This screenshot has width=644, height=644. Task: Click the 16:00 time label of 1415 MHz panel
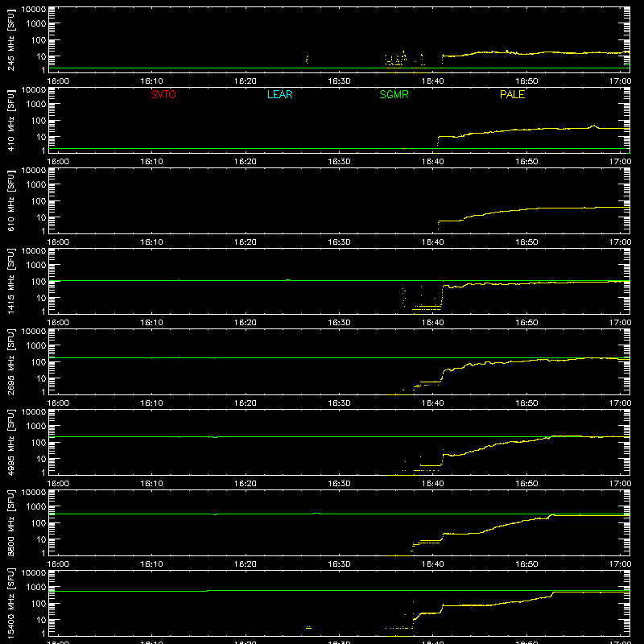58,323
